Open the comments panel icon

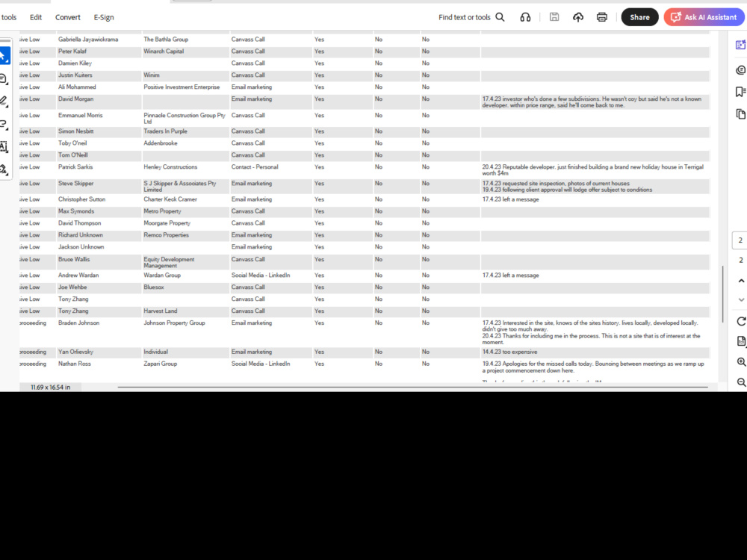[740, 70]
